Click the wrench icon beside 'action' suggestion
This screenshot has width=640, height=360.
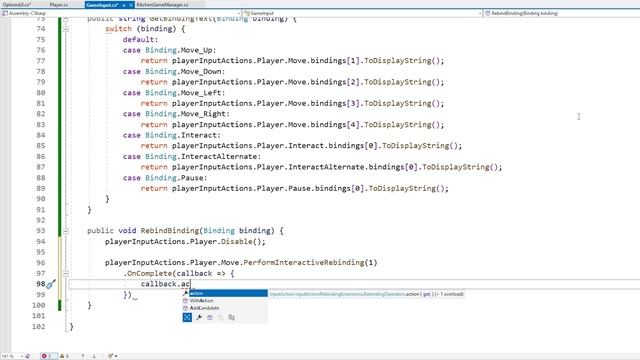click(x=185, y=293)
